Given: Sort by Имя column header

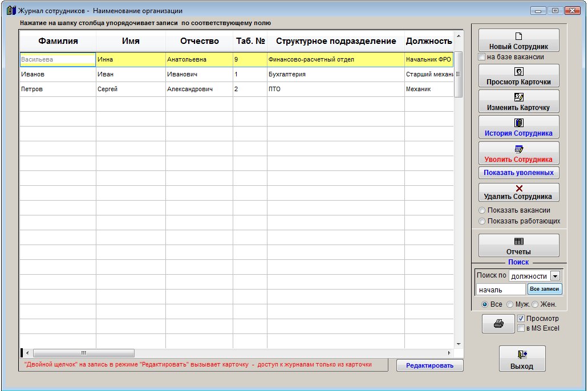Looking at the screenshot, I should click(x=131, y=41).
